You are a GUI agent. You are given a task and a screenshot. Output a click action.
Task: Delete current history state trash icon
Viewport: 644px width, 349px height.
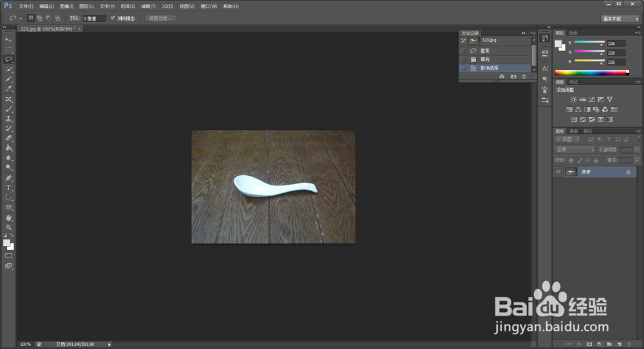point(524,77)
